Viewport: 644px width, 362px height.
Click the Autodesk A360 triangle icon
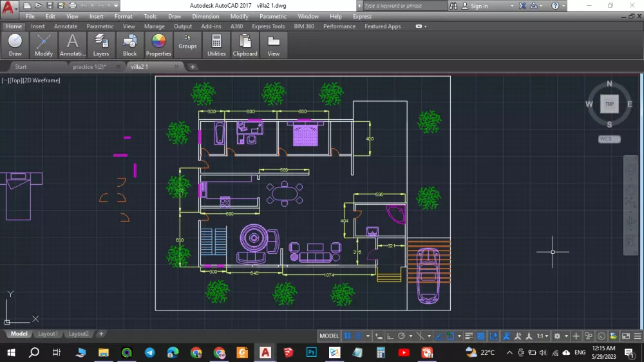pos(533,6)
